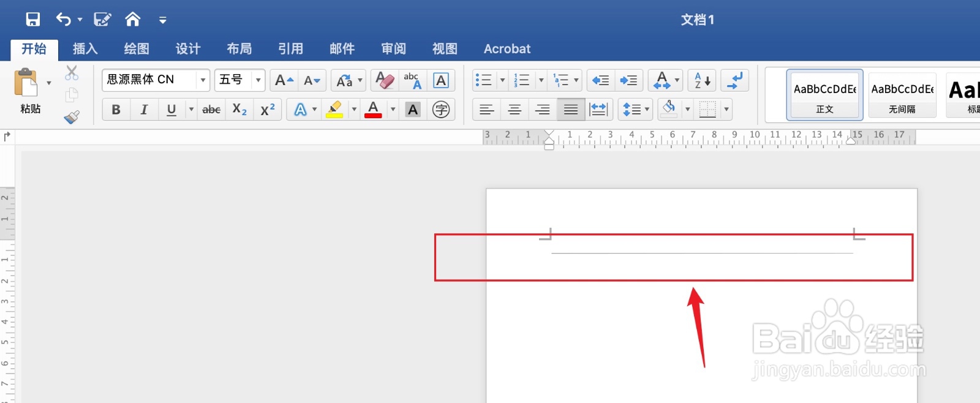This screenshot has height=403, width=980.
Task: Select the 引用 tab
Action: 291,49
